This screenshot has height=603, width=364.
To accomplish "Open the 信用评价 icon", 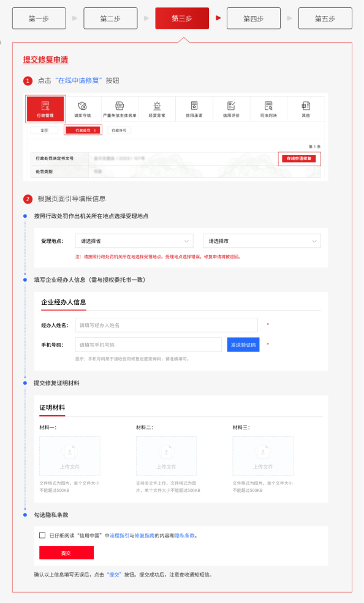I will pyautogui.click(x=232, y=109).
